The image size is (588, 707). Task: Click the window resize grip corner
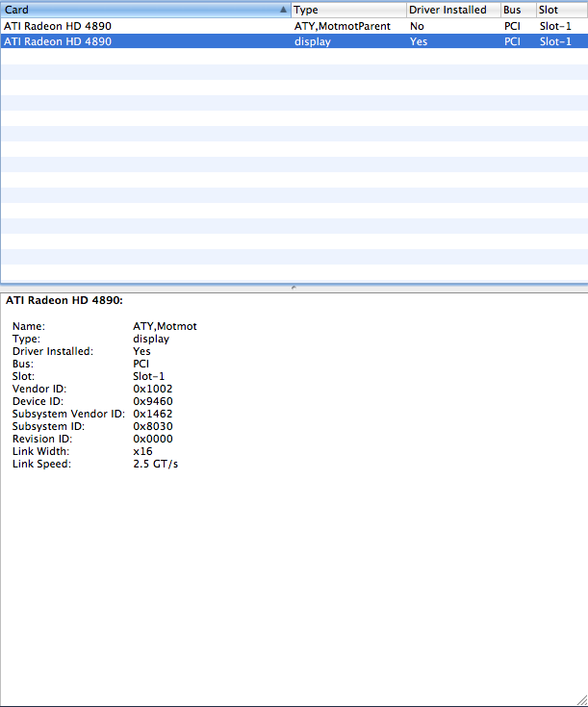(582, 701)
